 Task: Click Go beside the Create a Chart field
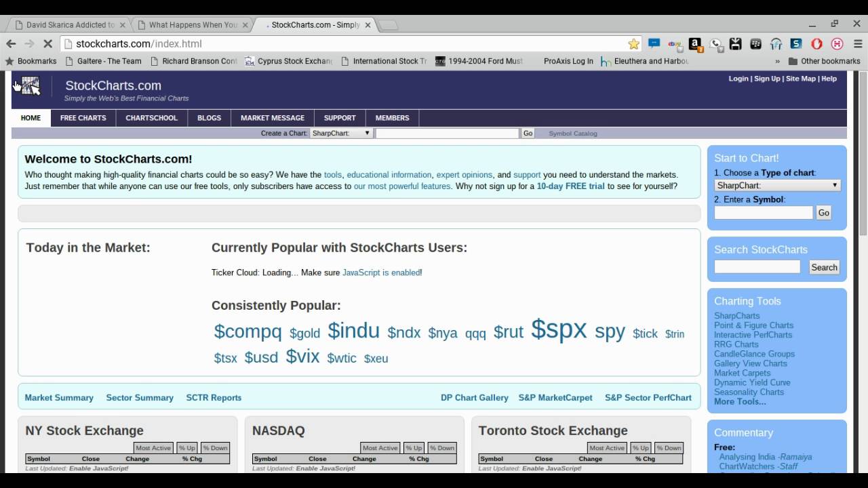coord(528,134)
